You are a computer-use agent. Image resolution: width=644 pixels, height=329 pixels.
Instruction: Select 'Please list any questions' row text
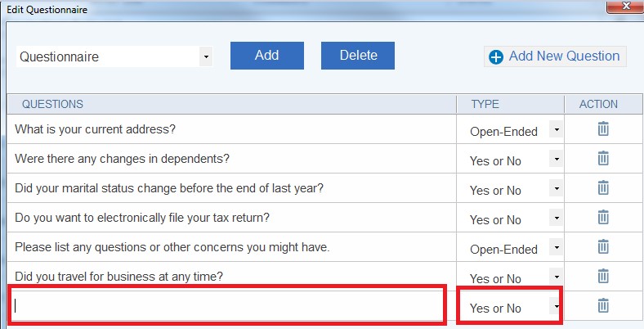pos(172,247)
